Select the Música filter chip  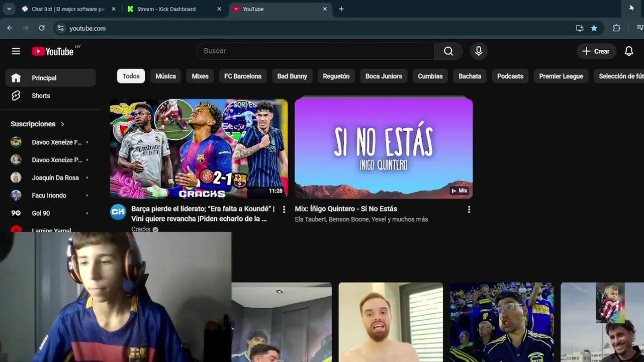(x=166, y=76)
